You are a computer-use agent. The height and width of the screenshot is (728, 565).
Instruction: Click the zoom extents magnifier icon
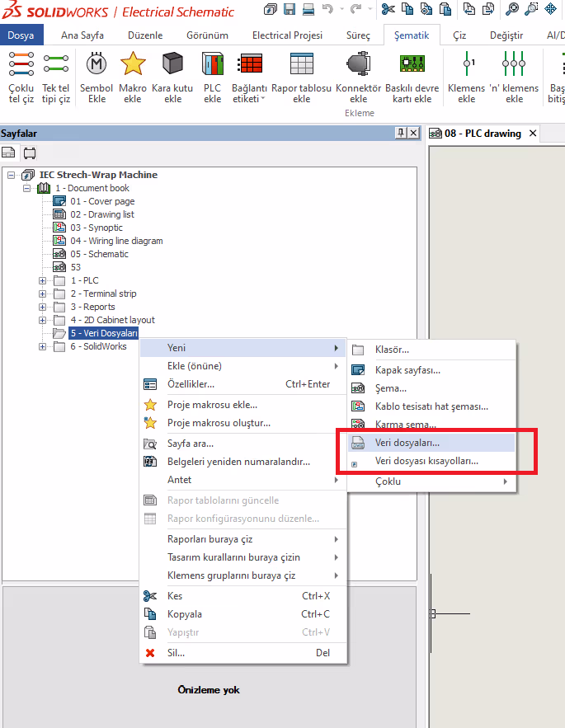[x=512, y=9]
